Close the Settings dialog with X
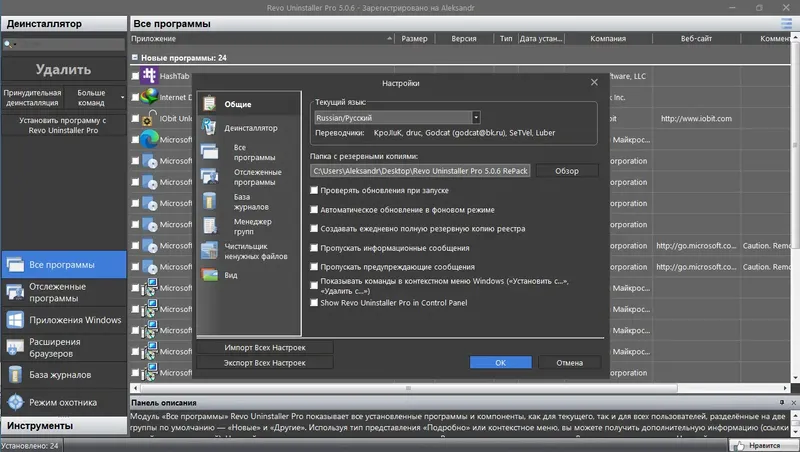This screenshot has height=452, width=800. point(594,82)
